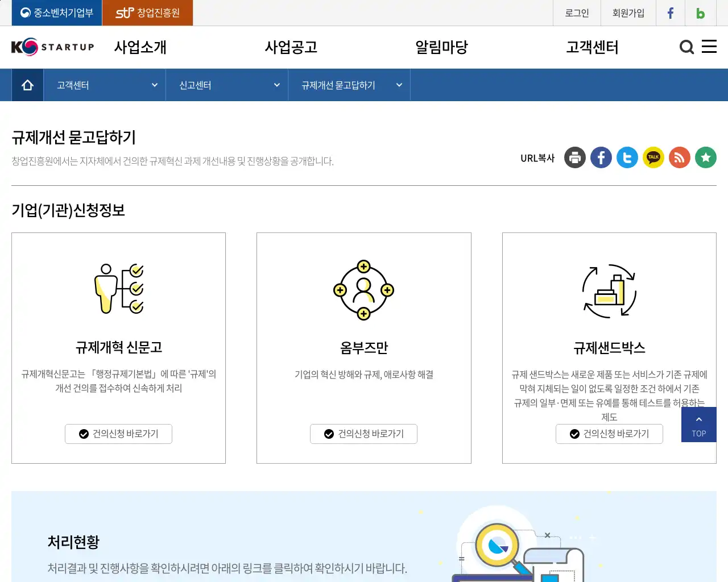Share page on Facebook
This screenshot has height=582, width=728.
pos(601,157)
